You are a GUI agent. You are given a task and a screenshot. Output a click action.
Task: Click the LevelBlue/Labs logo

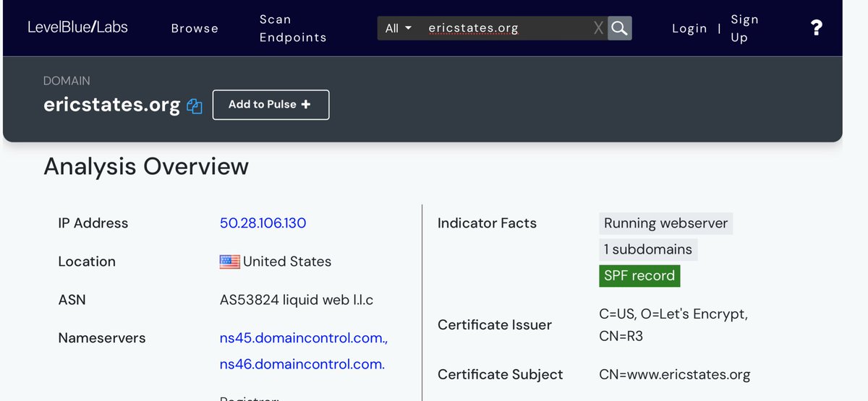coord(77,27)
